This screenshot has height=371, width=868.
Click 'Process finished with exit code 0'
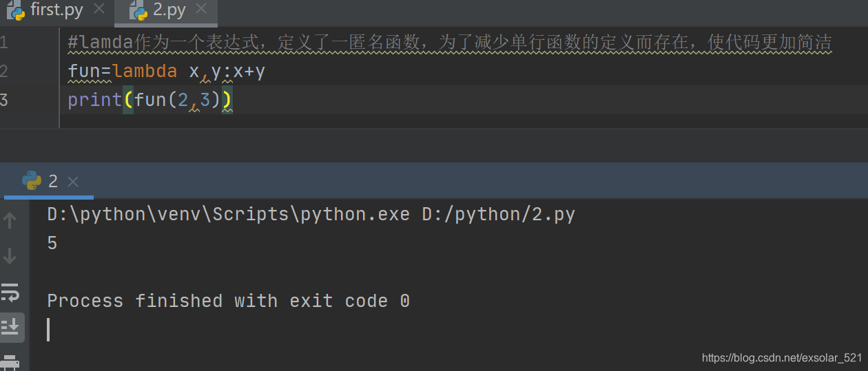(228, 301)
